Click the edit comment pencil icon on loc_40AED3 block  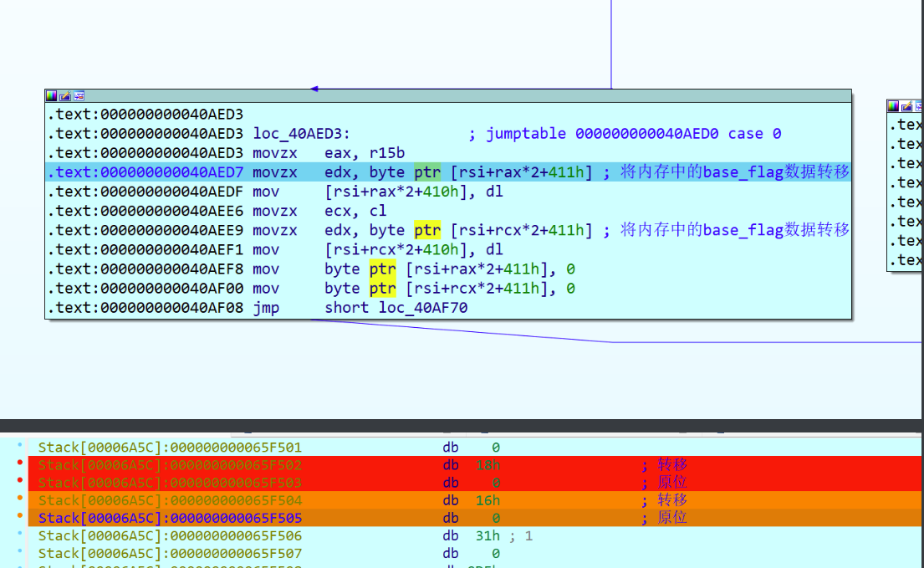click(65, 96)
